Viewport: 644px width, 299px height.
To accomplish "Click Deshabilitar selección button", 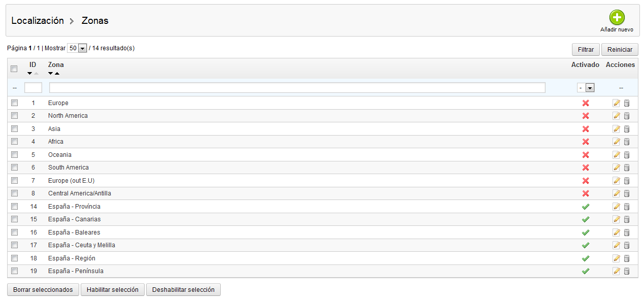I will click(183, 290).
